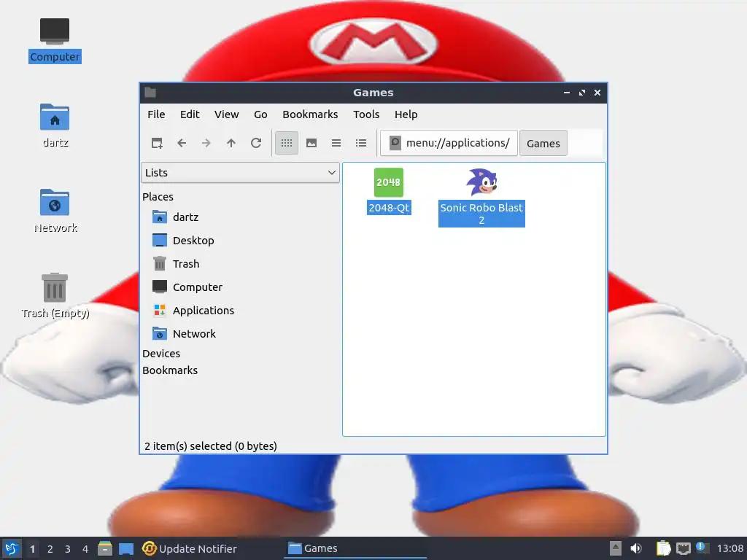The image size is (747, 560).
Task: Expand the Bookmarks section in sidebar
Action: [169, 370]
